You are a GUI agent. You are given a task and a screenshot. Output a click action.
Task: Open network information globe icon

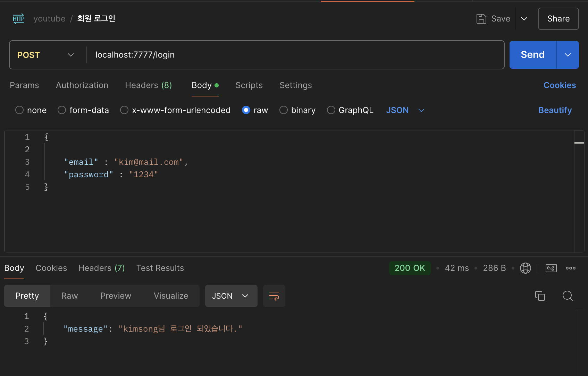pyautogui.click(x=525, y=268)
